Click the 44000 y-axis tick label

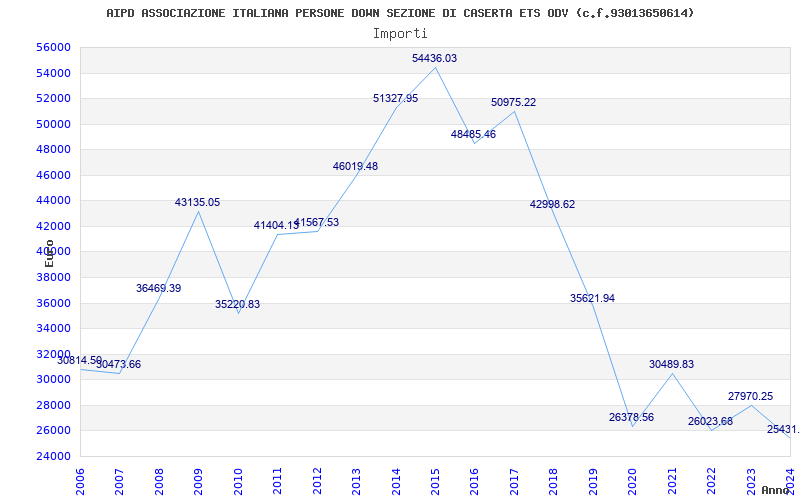click(53, 201)
